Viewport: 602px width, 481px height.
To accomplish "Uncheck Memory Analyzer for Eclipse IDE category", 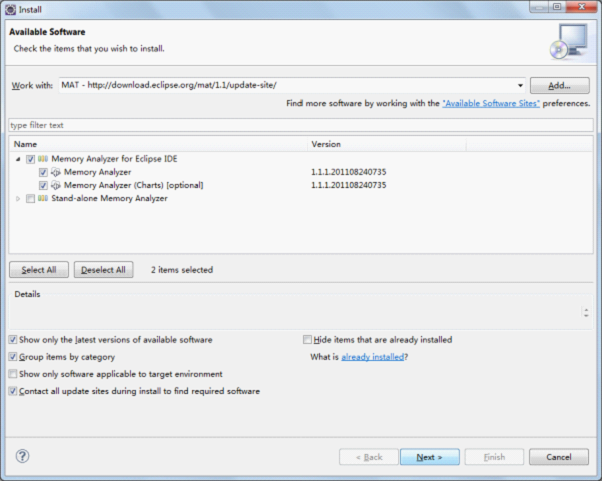I will pos(30,159).
